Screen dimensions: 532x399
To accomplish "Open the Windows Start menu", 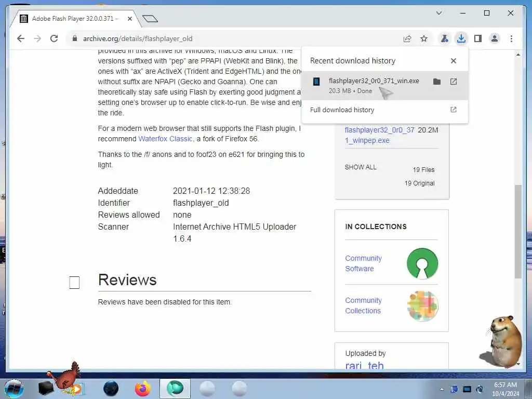I will pyautogui.click(x=14, y=389).
